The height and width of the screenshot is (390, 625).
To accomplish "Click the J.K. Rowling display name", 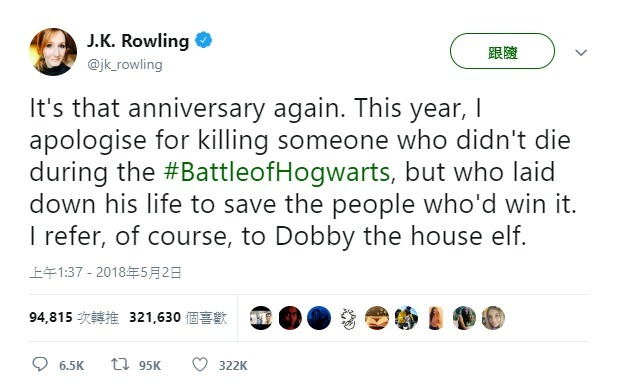I will click(x=138, y=41).
